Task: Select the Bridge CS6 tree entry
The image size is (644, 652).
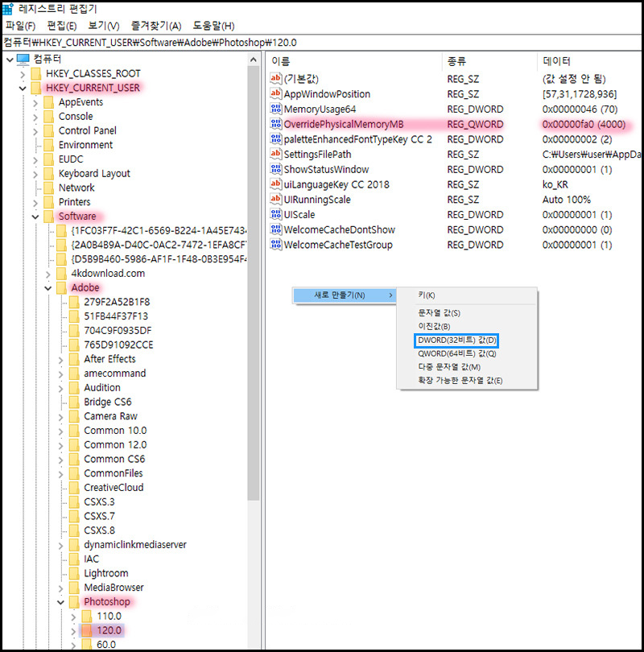Action: (107, 402)
